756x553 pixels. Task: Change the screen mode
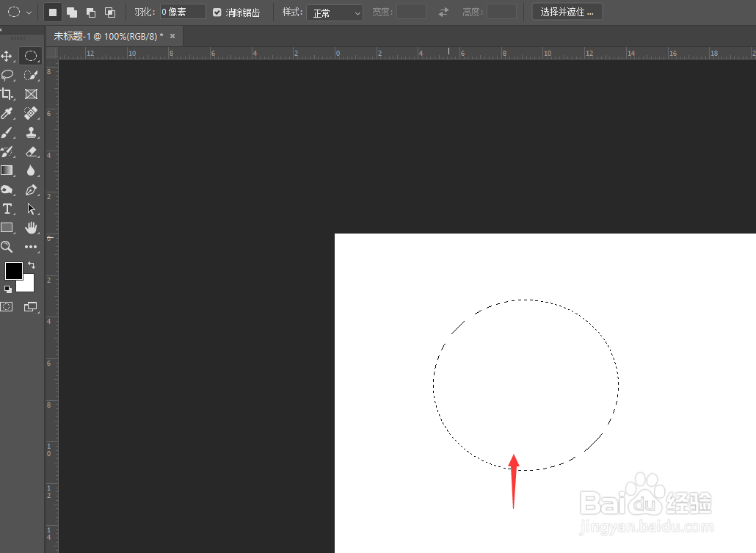point(30,307)
